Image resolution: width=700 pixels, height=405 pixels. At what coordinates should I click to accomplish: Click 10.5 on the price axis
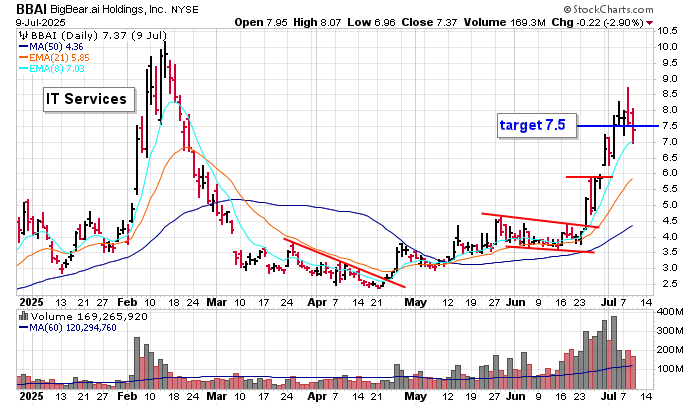click(667, 31)
